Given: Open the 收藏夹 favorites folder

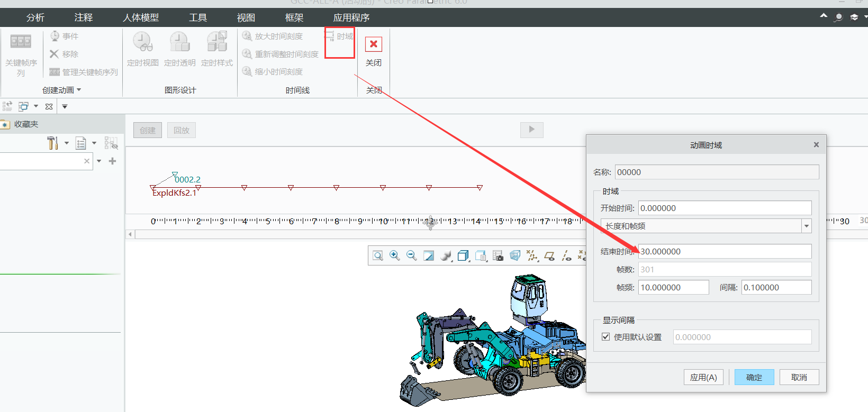Looking at the screenshot, I should pyautogui.click(x=20, y=124).
